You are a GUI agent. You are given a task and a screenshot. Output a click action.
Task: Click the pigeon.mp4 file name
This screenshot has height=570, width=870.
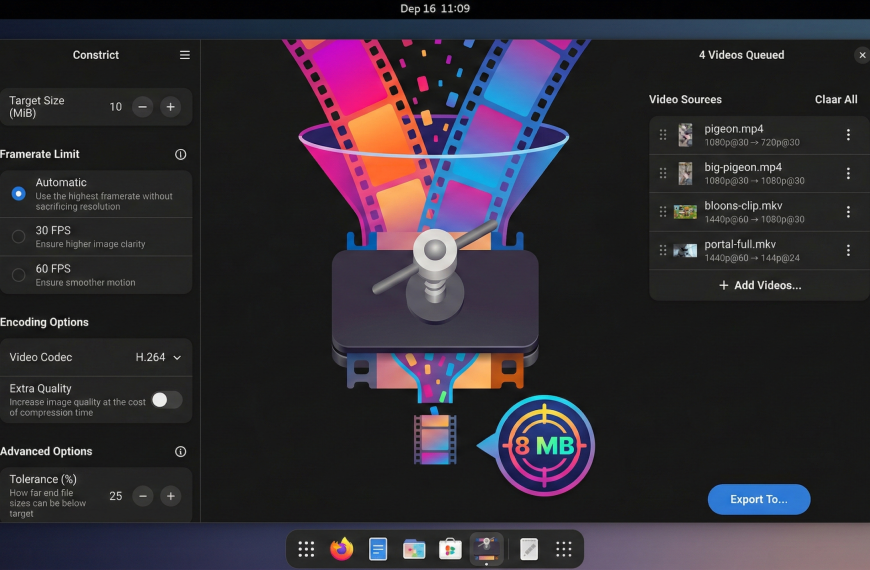[734, 129]
